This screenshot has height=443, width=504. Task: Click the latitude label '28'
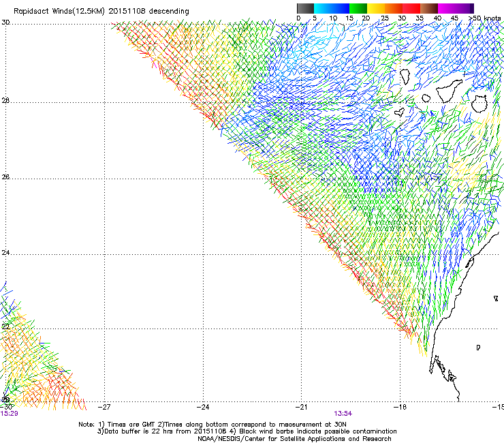click(5, 100)
